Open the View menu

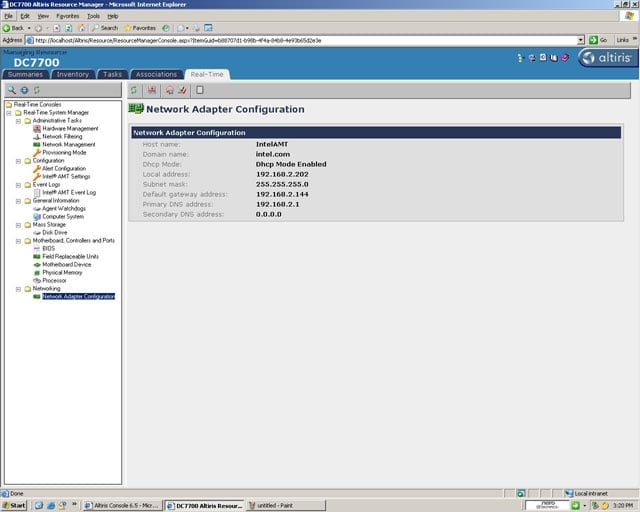click(43, 16)
